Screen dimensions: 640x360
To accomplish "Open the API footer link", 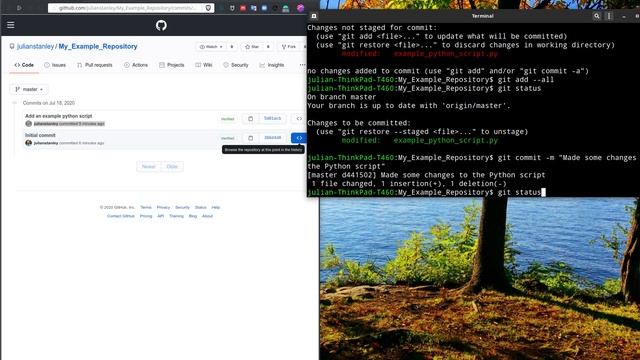I will point(160,216).
